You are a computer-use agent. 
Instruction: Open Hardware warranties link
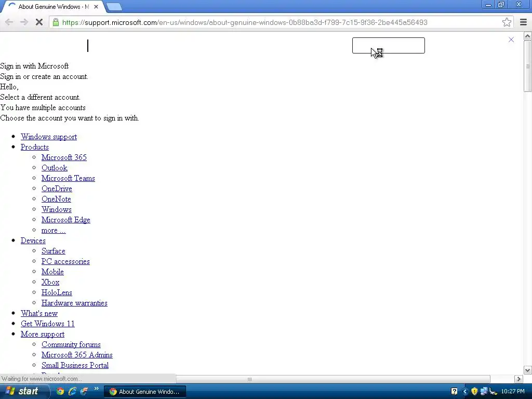pyautogui.click(x=74, y=303)
